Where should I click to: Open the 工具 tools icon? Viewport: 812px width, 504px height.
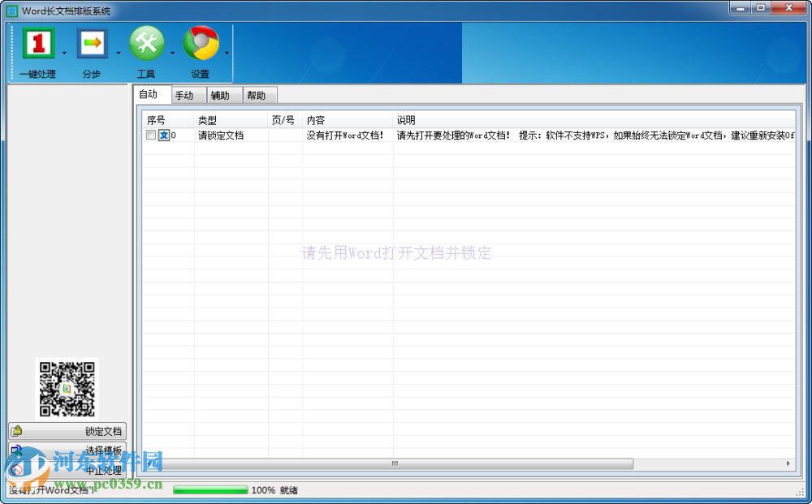point(145,43)
